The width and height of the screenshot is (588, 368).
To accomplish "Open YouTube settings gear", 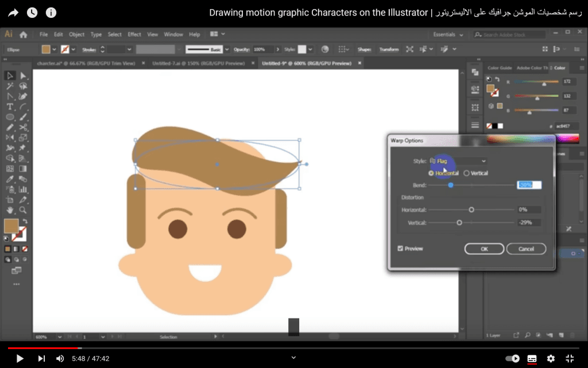I will tap(551, 359).
